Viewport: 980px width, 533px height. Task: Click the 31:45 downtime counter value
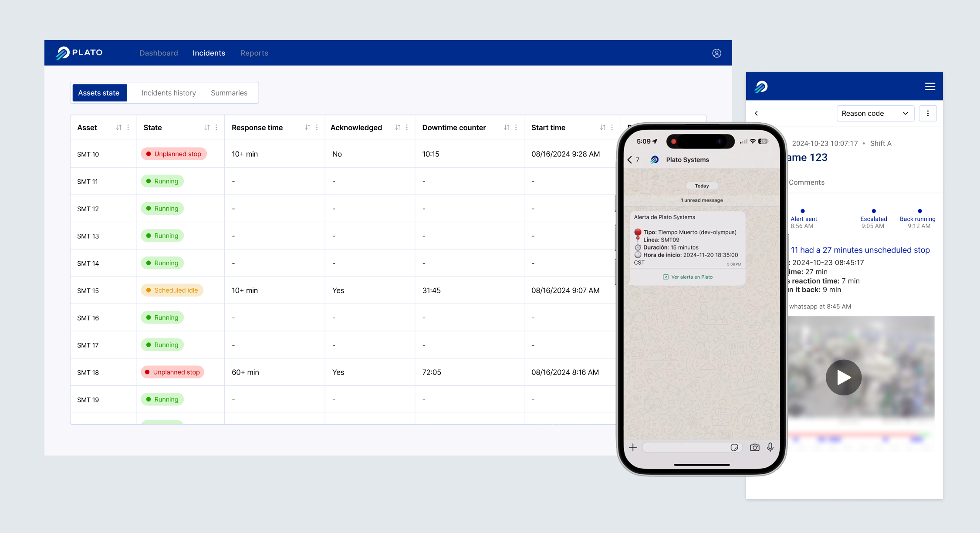tap(432, 290)
